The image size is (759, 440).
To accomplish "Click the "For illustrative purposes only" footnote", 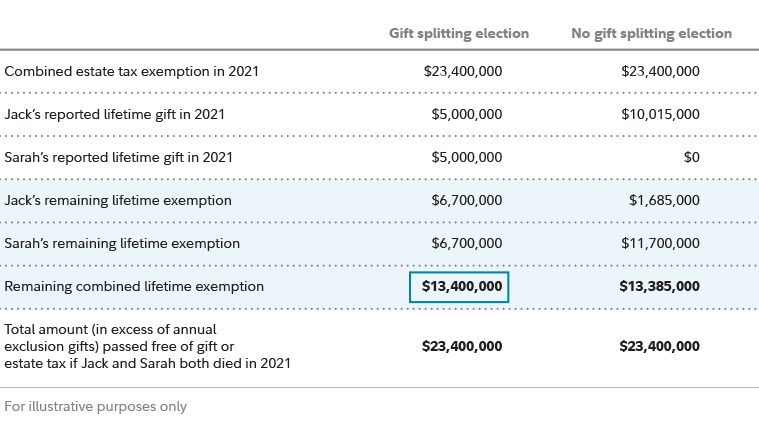I will [95, 407].
